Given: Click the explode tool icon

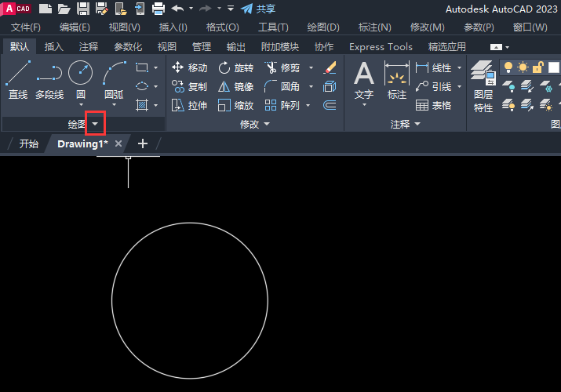Looking at the screenshot, I should pos(330,86).
